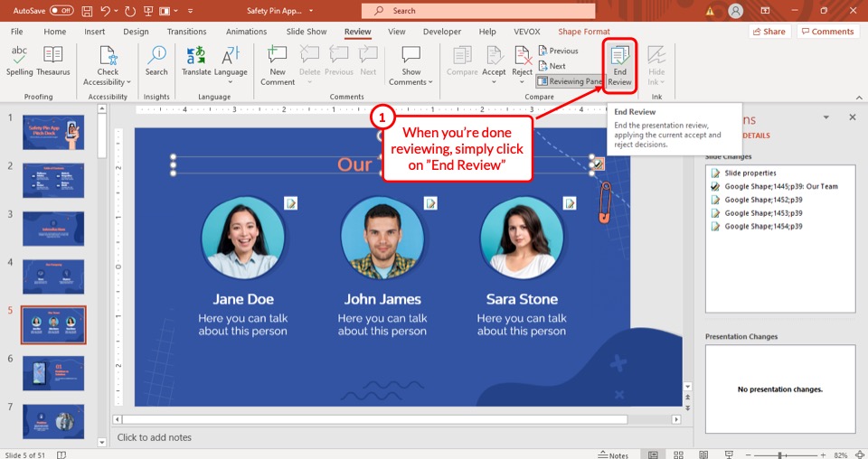Switch to Reading View in status bar
This screenshot has height=459, width=868.
click(703, 454)
